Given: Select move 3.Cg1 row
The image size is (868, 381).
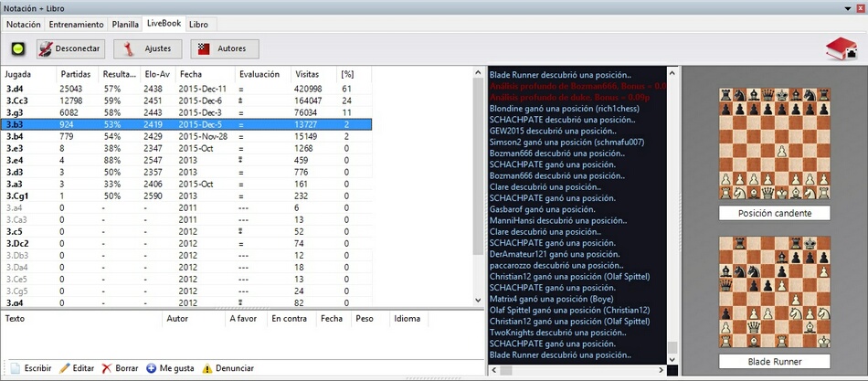Looking at the screenshot, I should (x=186, y=196).
